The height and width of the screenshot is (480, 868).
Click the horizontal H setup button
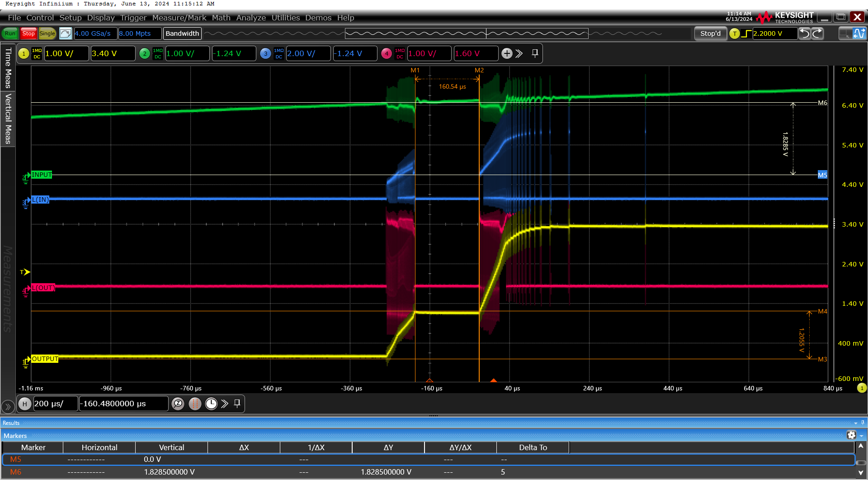25,404
